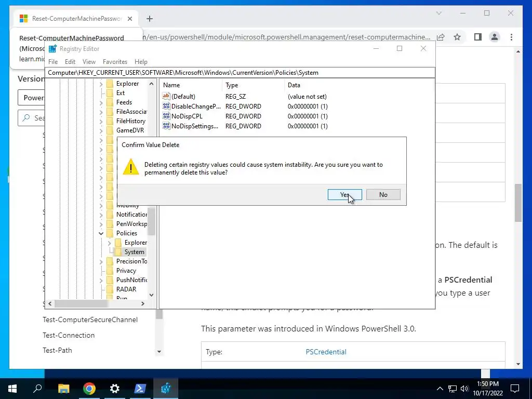532x399 pixels.
Task: Toggle Chrome side panel icon
Action: click(478, 37)
